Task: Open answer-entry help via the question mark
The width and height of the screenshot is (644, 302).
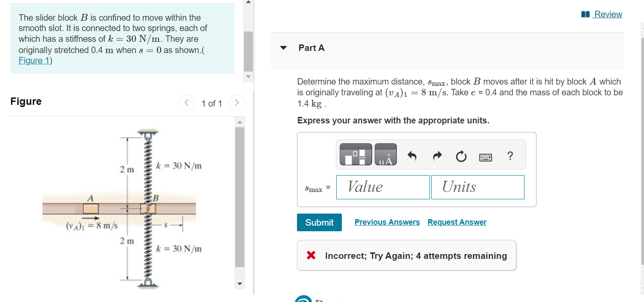Action: (510, 156)
